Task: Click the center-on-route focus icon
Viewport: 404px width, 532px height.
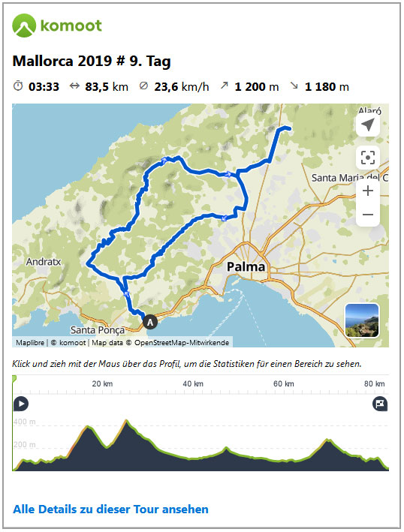Action: 368,158
